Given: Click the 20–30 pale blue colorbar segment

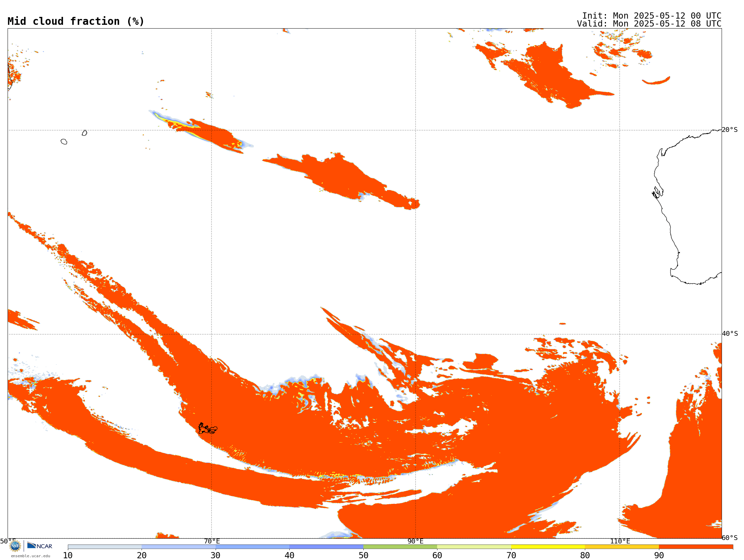Looking at the screenshot, I should click(178, 547).
